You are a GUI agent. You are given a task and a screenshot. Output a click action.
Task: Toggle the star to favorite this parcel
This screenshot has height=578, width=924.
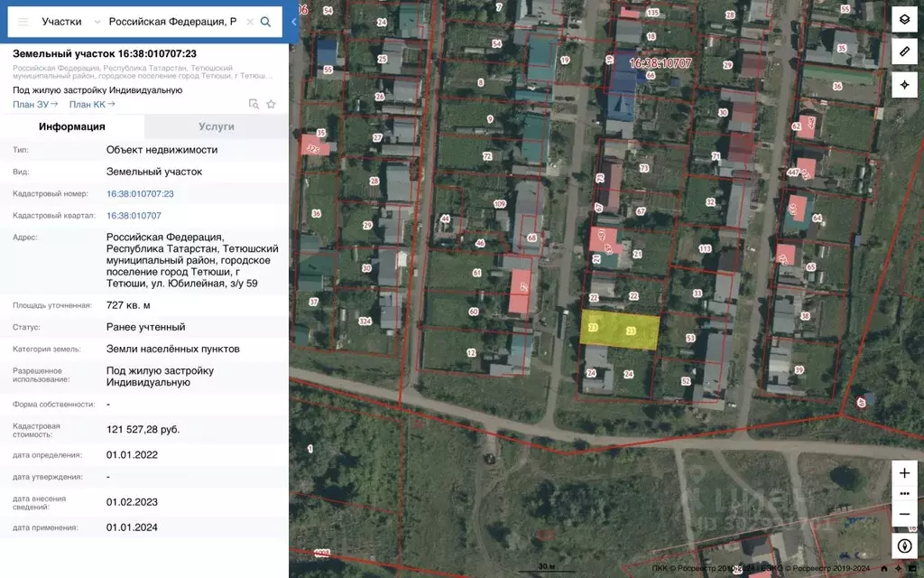point(270,104)
